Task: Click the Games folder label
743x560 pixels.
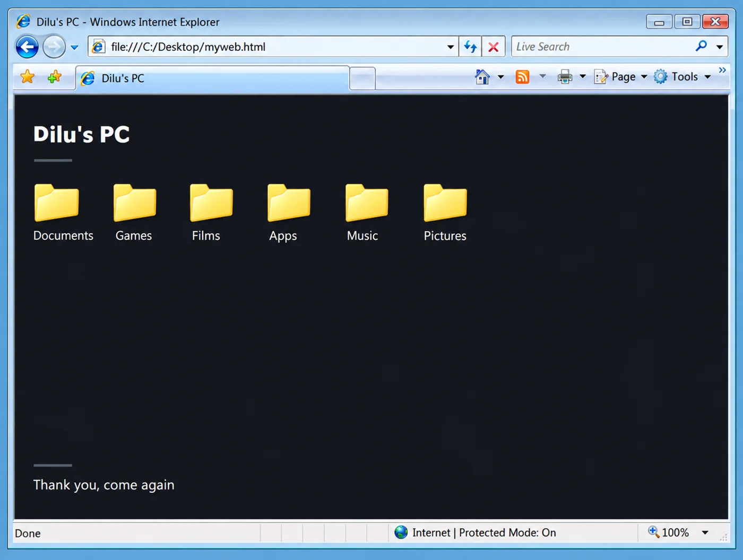Action: point(134,235)
